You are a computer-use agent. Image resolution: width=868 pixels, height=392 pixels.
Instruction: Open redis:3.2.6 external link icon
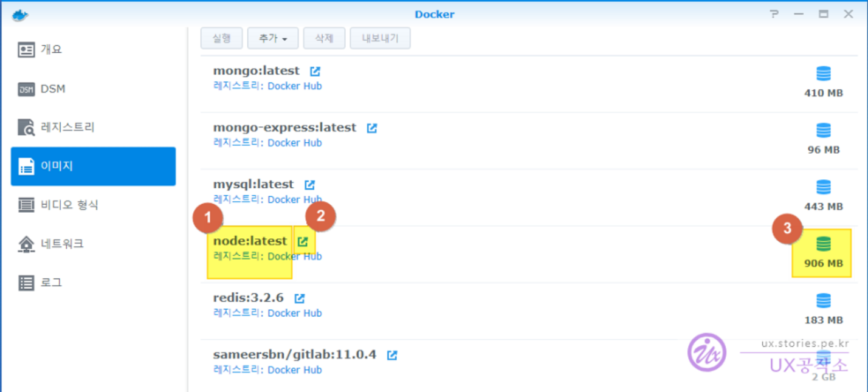pos(299,298)
